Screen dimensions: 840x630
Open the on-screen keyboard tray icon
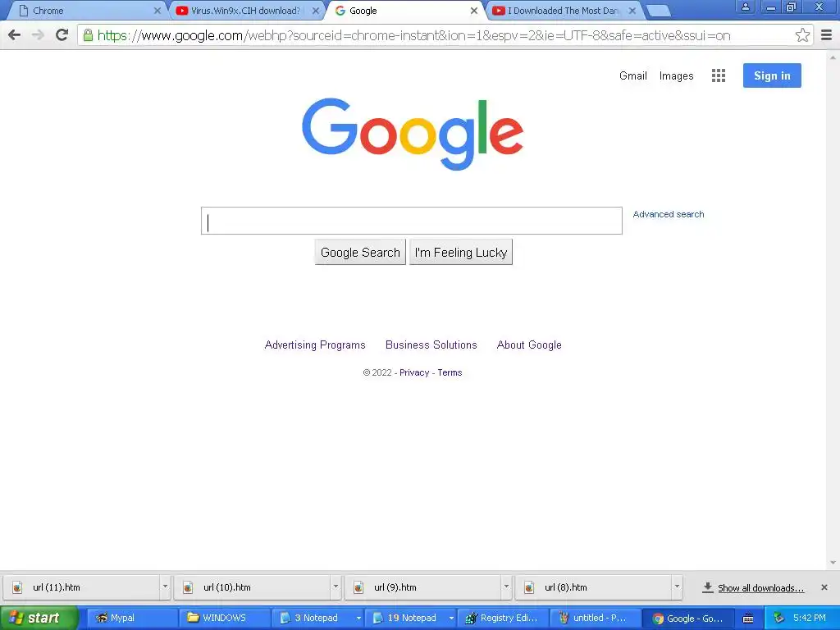(x=748, y=619)
